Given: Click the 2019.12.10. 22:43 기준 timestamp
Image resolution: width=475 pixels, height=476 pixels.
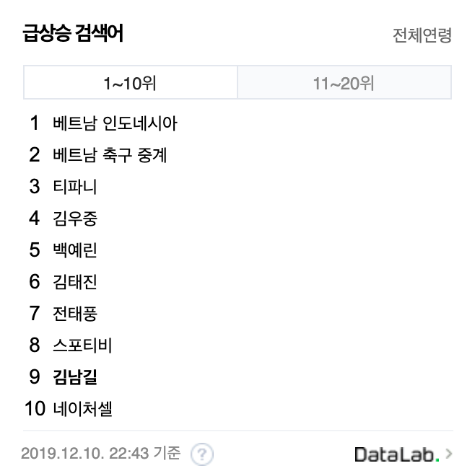Looking at the screenshot, I should pos(100,454).
